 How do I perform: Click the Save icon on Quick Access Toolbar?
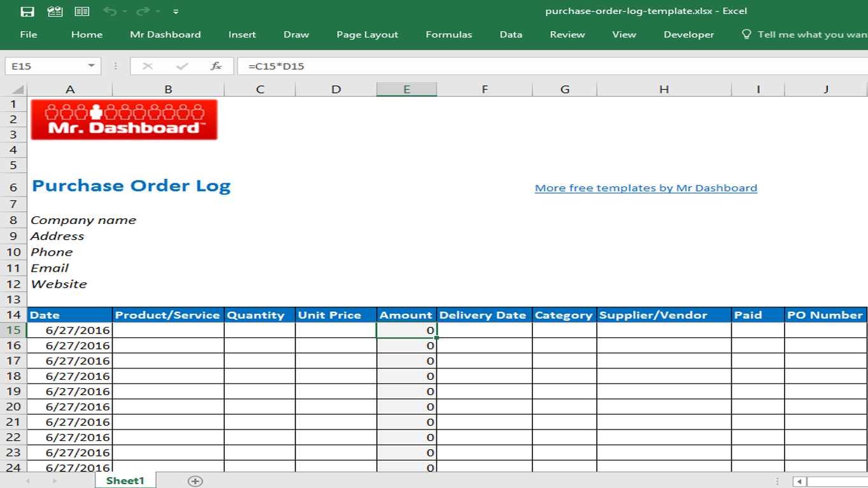27,10
